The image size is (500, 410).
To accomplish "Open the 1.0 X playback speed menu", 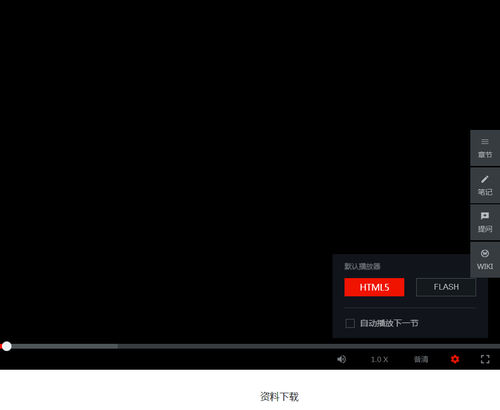I will (x=379, y=359).
